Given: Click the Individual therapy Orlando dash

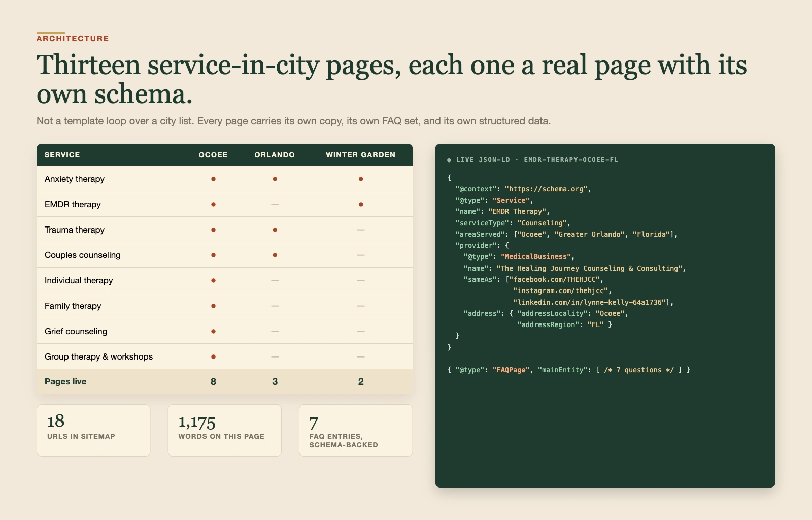Looking at the screenshot, I should click(275, 280).
